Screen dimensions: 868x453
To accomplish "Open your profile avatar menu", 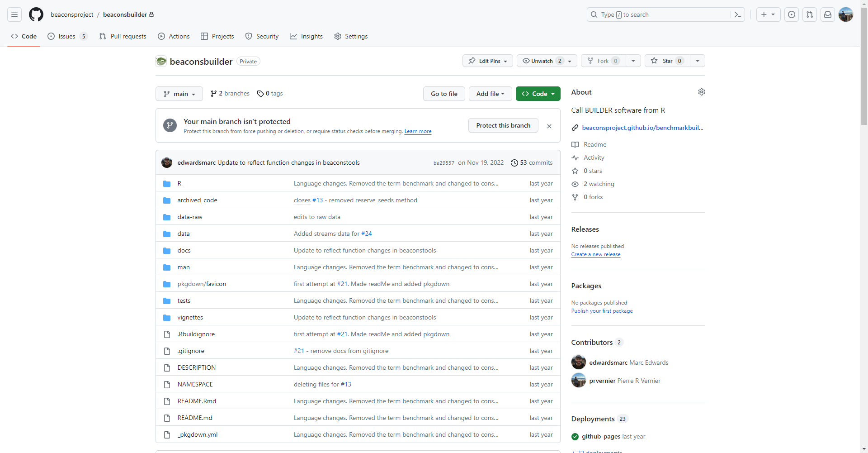I will click(x=846, y=14).
